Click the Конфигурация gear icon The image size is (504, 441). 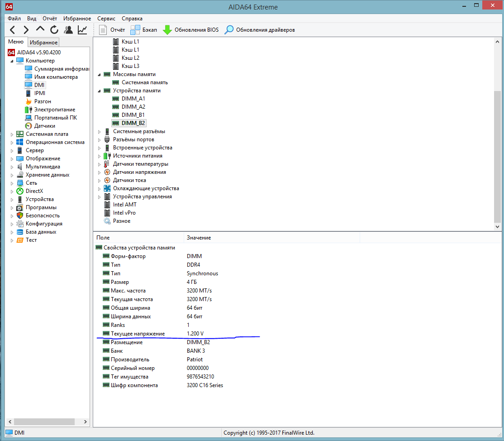(20, 224)
